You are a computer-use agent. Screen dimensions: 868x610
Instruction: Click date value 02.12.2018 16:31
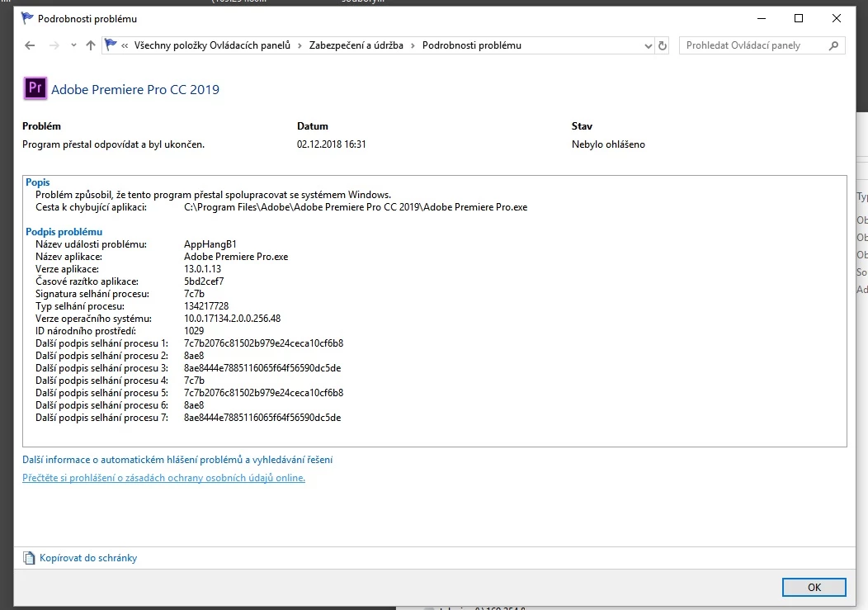click(x=331, y=144)
